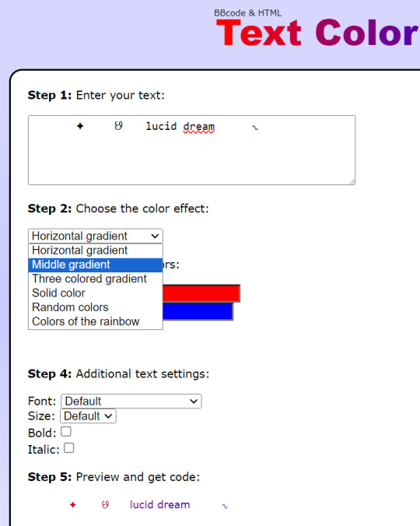The height and width of the screenshot is (526, 420).
Task: Select Middle gradient option
Action: coord(96,265)
